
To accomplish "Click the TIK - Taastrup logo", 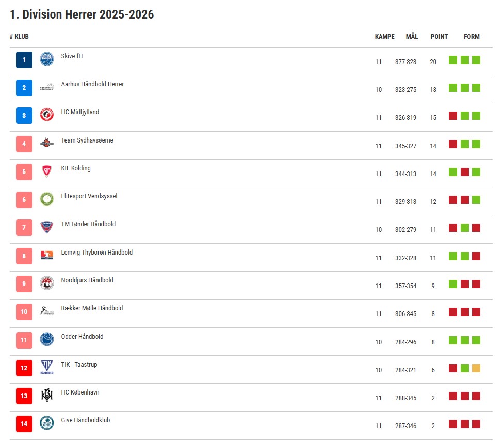I will pos(47,367).
